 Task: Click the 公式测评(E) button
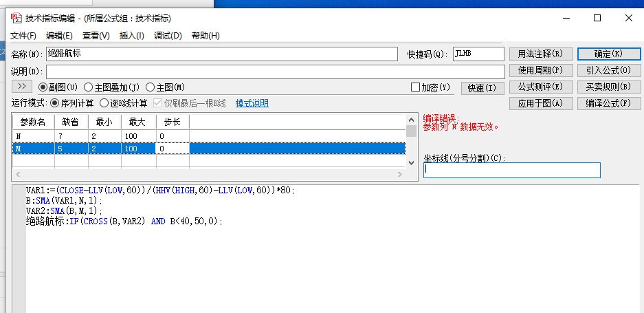coord(541,87)
